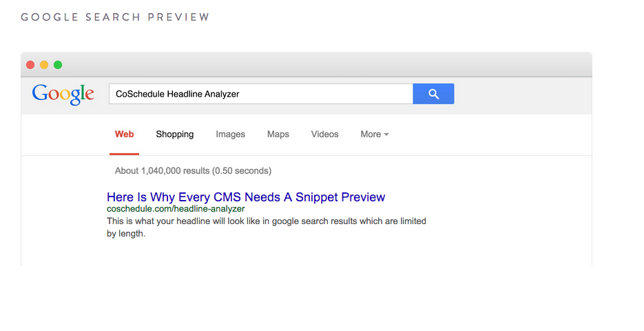Open the Images tab

tap(231, 134)
